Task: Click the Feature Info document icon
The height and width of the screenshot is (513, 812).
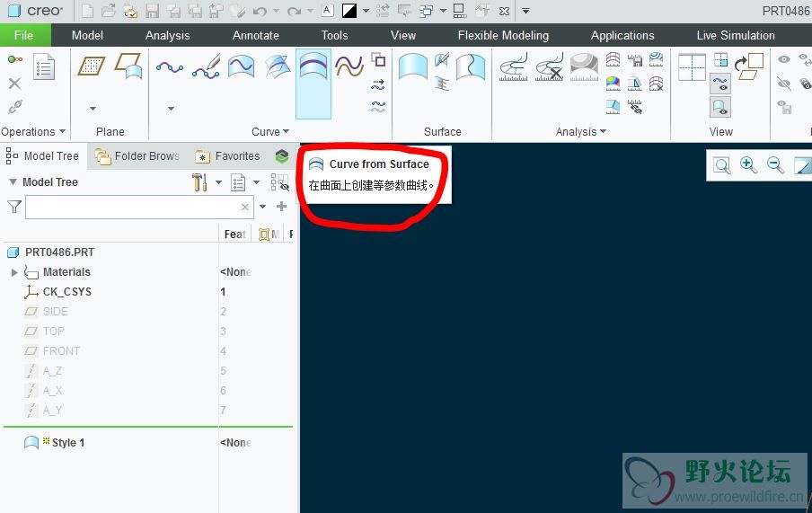Action: point(44,66)
